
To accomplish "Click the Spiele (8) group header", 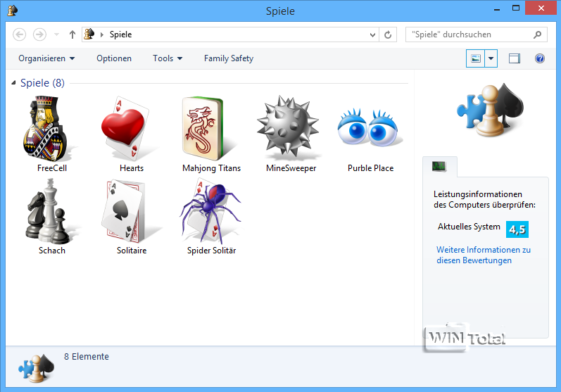I will (x=42, y=83).
